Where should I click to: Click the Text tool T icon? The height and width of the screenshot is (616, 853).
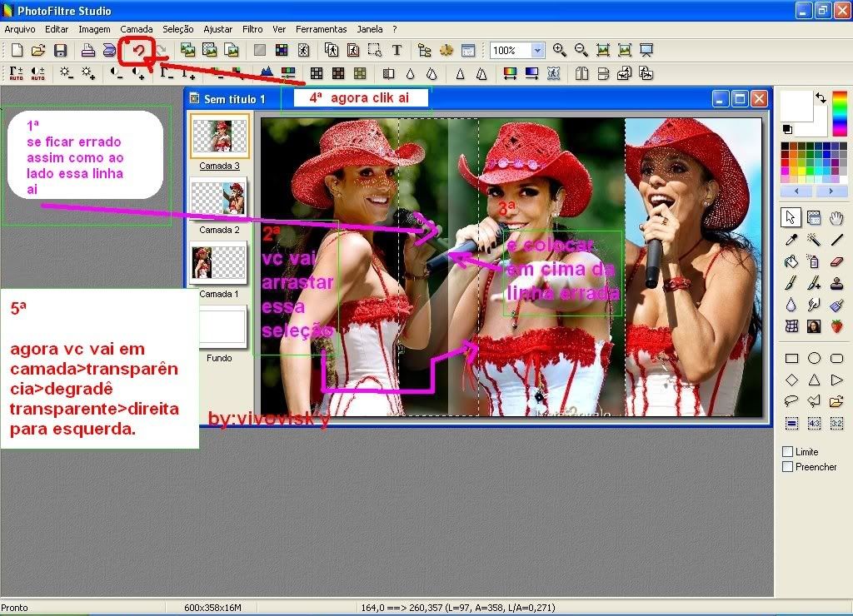pyautogui.click(x=397, y=51)
